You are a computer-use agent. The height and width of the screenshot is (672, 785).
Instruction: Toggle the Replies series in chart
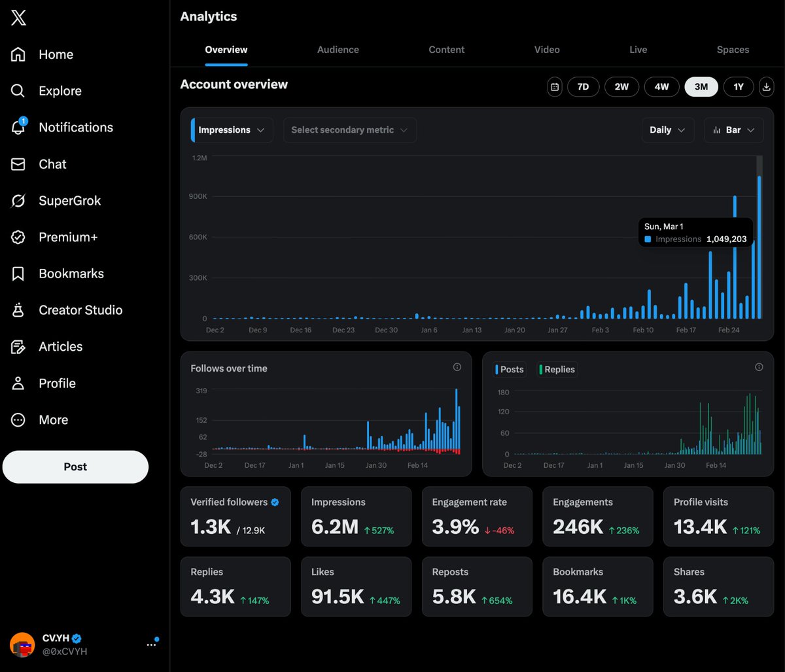pos(557,370)
